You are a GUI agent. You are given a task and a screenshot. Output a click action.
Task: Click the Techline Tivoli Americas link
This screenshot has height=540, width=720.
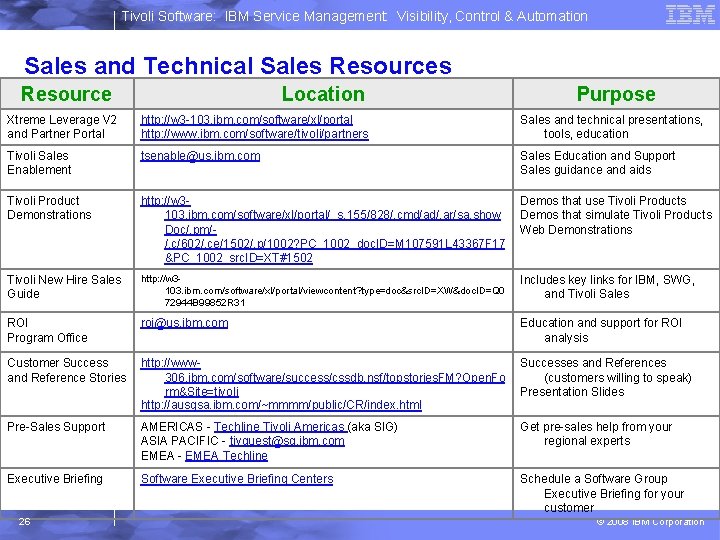pyautogui.click(x=280, y=427)
